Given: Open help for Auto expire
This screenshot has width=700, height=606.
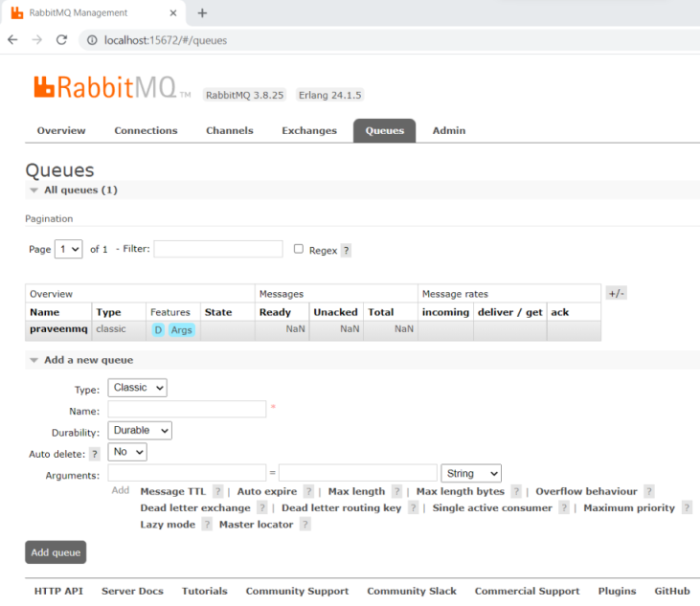Looking at the screenshot, I should (308, 491).
